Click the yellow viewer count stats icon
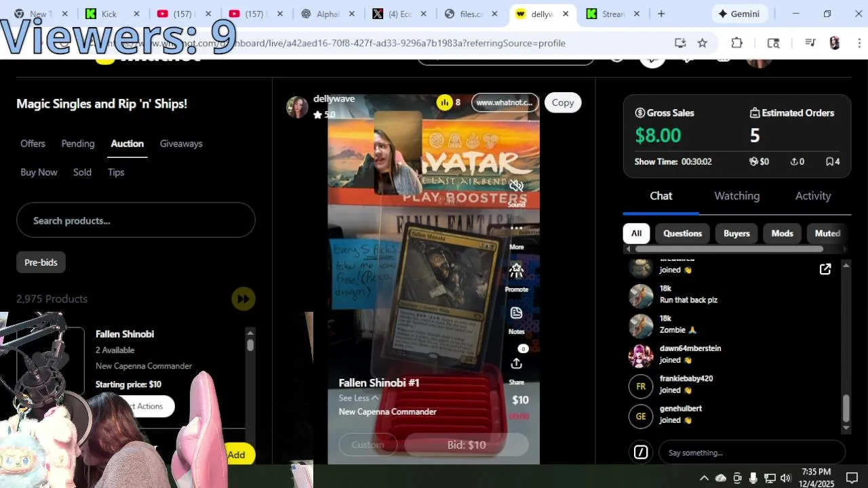Image resolution: width=868 pixels, height=488 pixels. 444,102
